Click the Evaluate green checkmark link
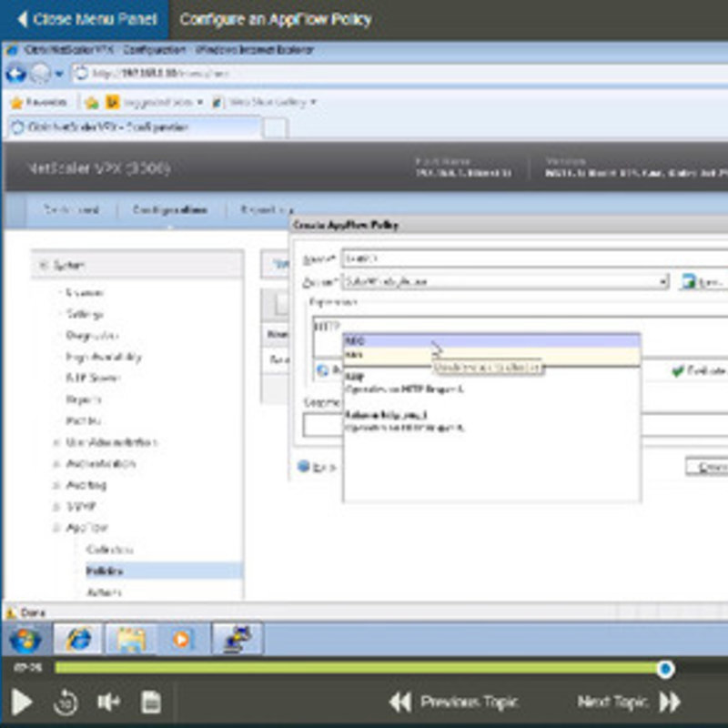Image resolution: width=728 pixels, height=728 pixels. tap(698, 370)
